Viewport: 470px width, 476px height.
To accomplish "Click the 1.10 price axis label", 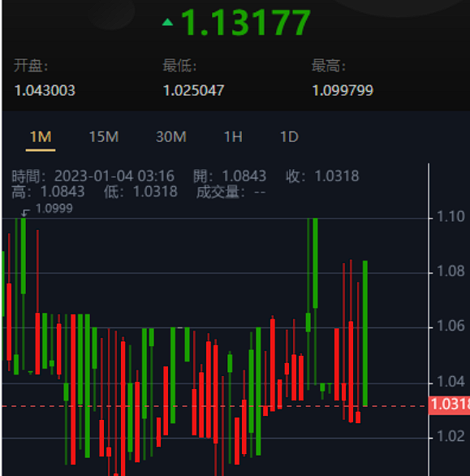I will 451,217.
